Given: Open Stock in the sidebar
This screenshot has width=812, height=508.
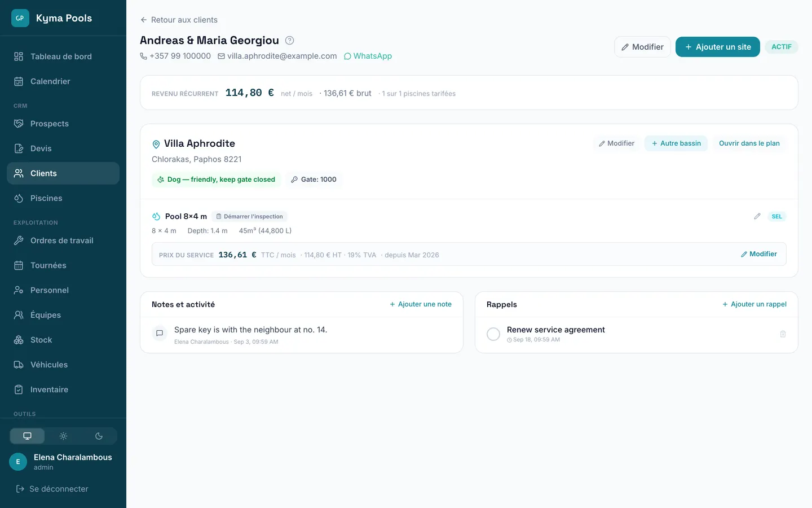Looking at the screenshot, I should 63,340.
